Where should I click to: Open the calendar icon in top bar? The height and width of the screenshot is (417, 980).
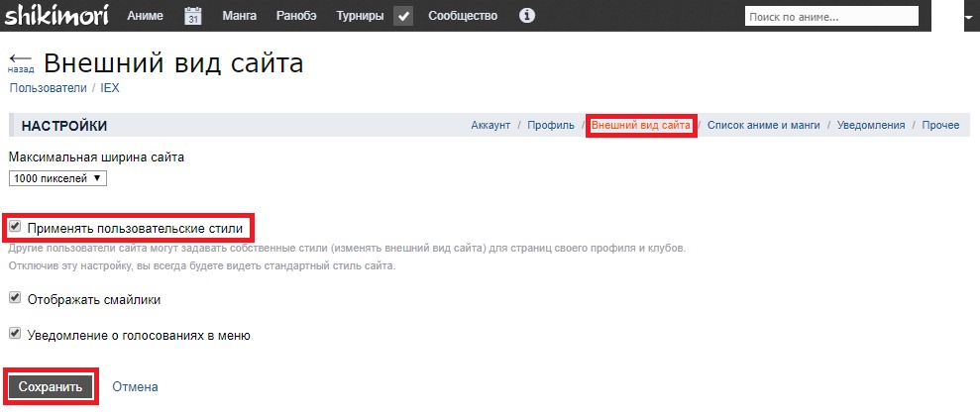coord(193,16)
